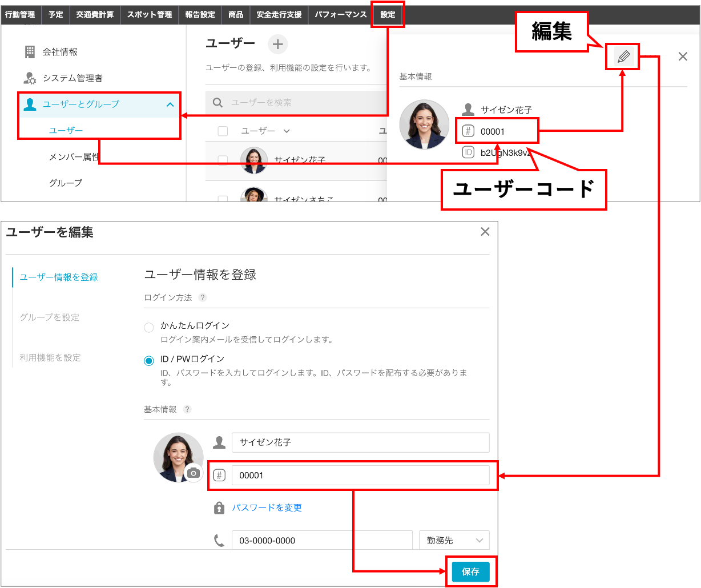Click the help icon next to 基本情報 in form
701x588 pixels.
coord(187,409)
